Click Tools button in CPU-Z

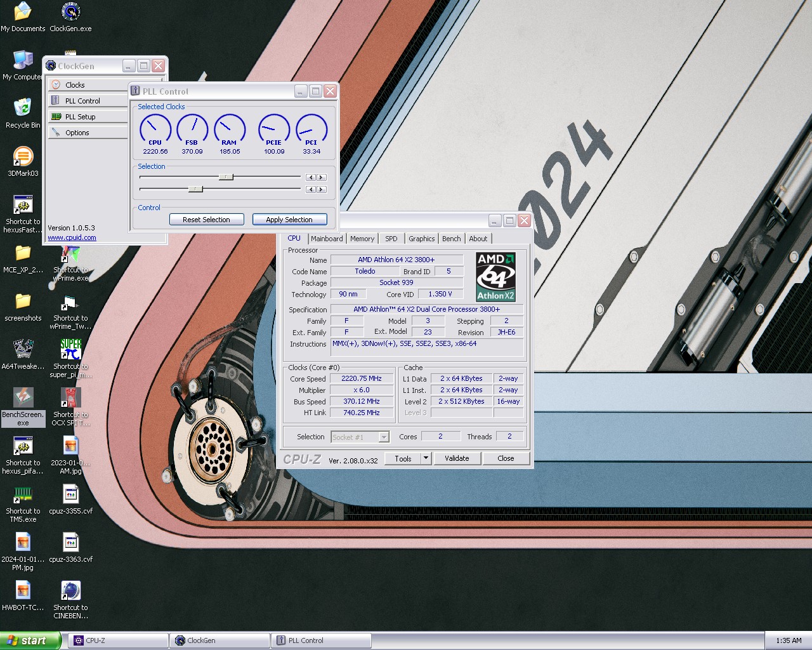click(x=403, y=458)
